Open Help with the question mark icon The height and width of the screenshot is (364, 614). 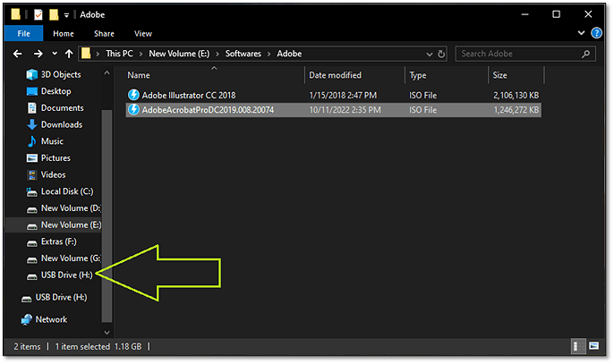[x=596, y=33]
